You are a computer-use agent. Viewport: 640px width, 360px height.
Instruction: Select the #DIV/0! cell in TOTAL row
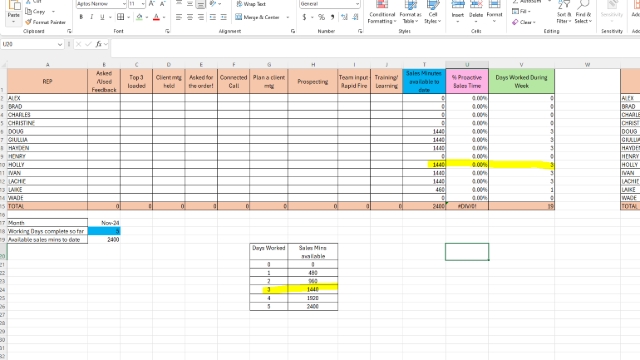(x=467, y=206)
